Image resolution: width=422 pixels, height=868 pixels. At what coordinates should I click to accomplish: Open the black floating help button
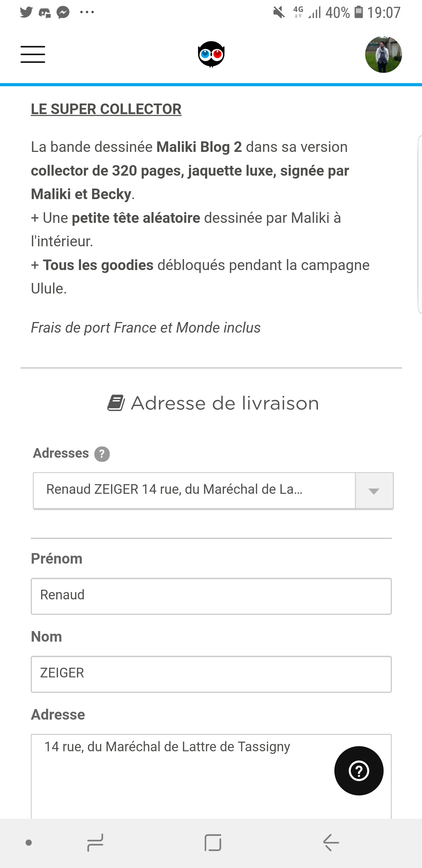click(359, 771)
